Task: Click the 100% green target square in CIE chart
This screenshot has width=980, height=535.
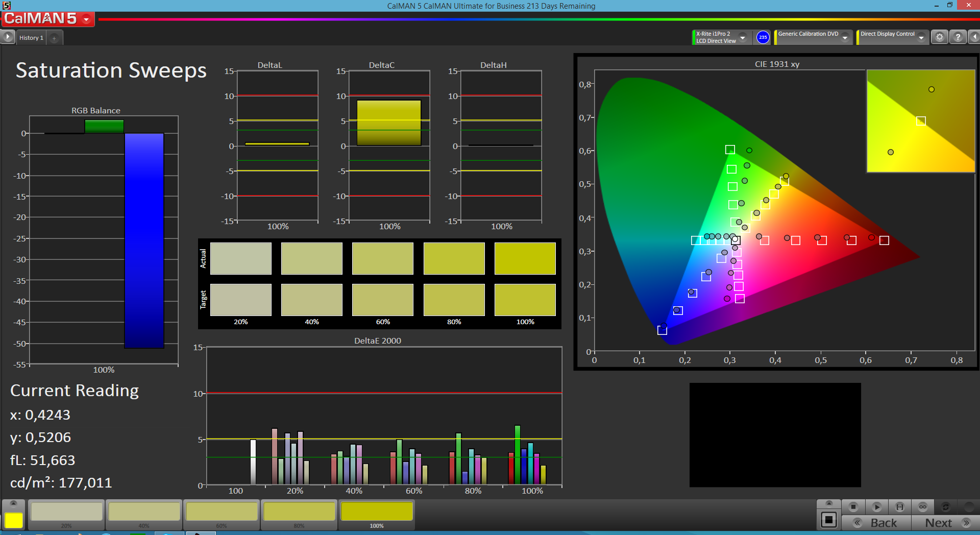Action: [730, 150]
